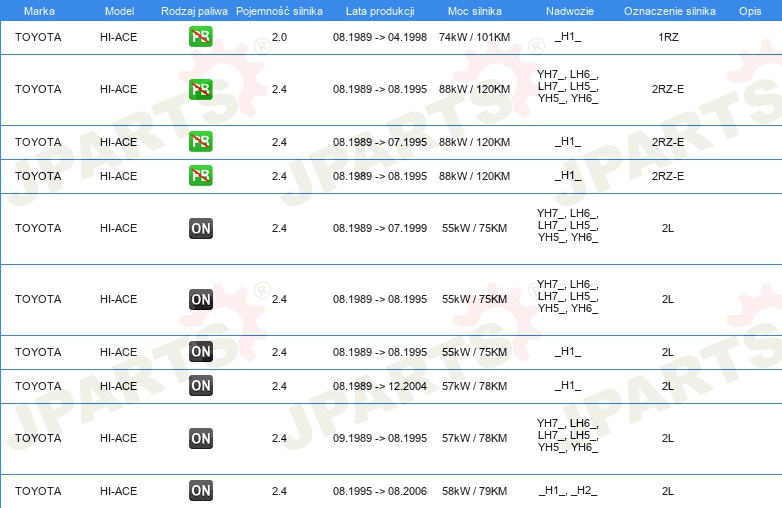This screenshot has width=782, height=508.
Task: Select the 2.4 capacity cell in the 58kW row
Action: point(279,491)
